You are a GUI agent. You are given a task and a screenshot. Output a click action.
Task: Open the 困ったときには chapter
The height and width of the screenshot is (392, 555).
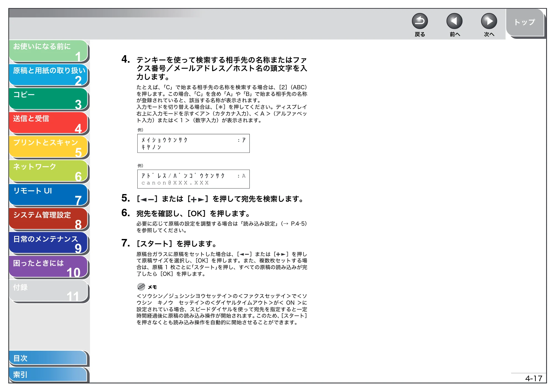pyautogui.click(x=49, y=267)
